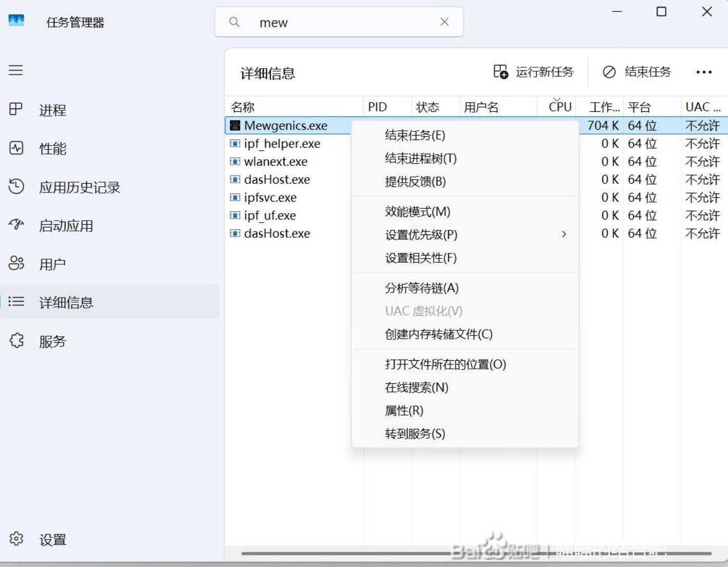Clear the search box text with X
728x567 pixels.
pyautogui.click(x=445, y=22)
